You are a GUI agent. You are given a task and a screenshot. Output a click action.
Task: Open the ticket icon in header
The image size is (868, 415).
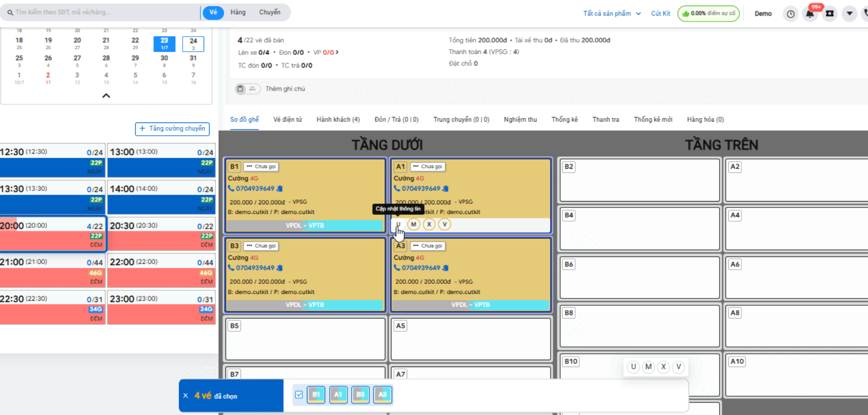(830, 14)
